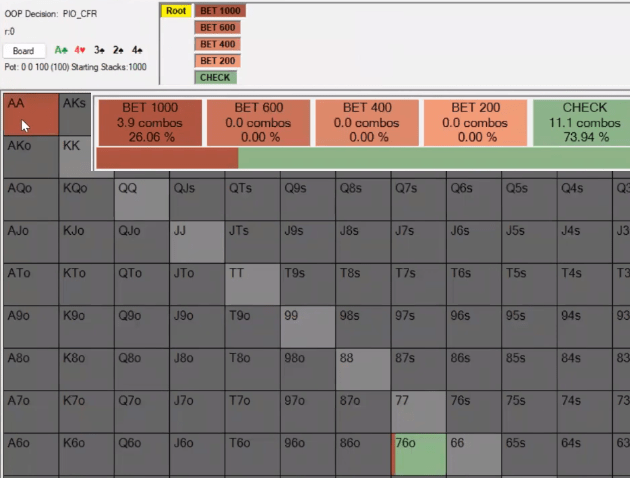Image resolution: width=630 pixels, height=478 pixels.
Task: Open the CHECK 11.1 combos summary box
Action: click(x=581, y=123)
